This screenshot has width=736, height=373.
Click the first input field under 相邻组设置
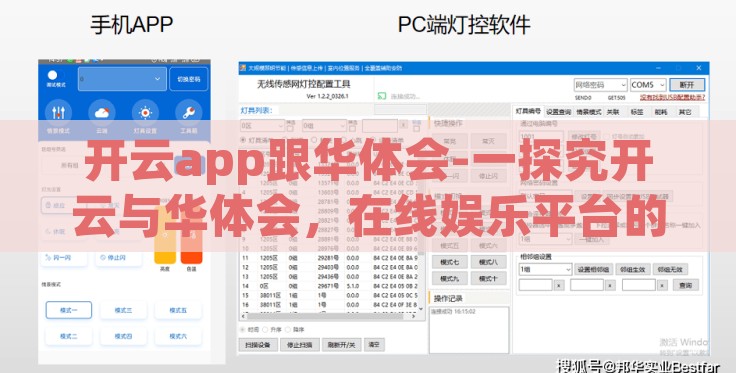pyautogui.click(x=536, y=285)
